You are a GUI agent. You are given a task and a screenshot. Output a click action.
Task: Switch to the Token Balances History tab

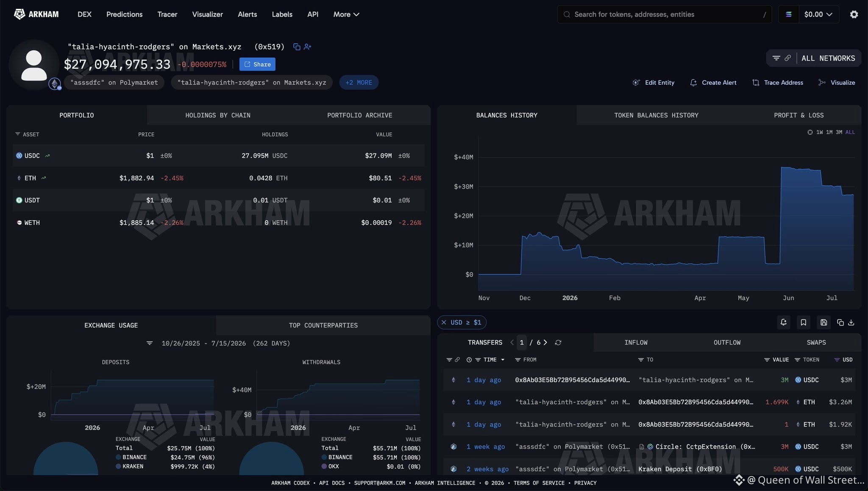[656, 115]
